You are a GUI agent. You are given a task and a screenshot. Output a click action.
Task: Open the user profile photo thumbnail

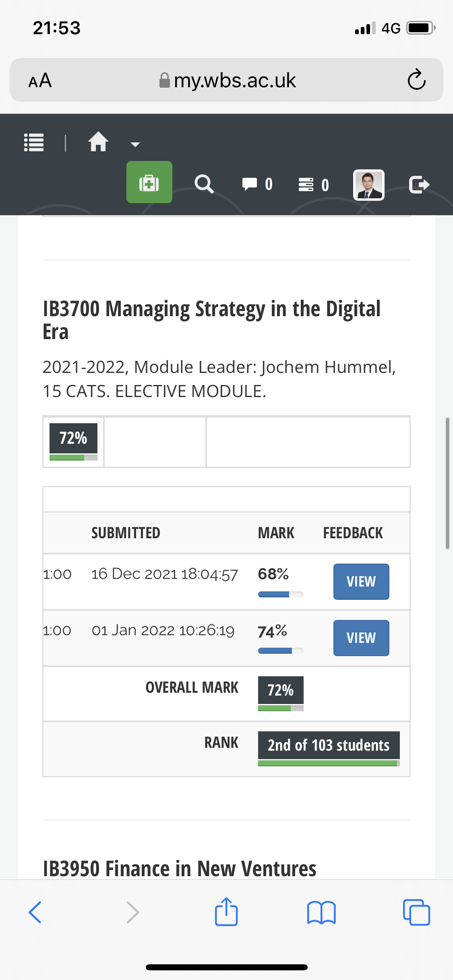pos(369,185)
